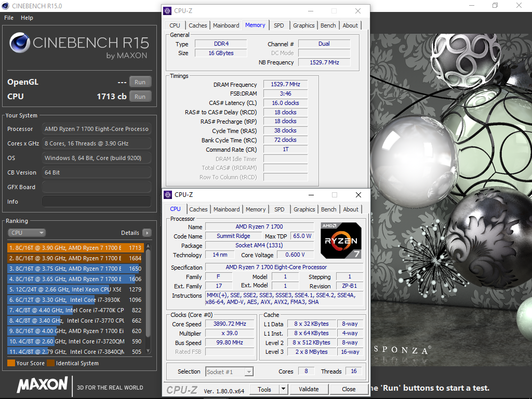532x399 pixels.
Task: Open the About tab in the lower CPU-Z window
Action: coord(351,209)
